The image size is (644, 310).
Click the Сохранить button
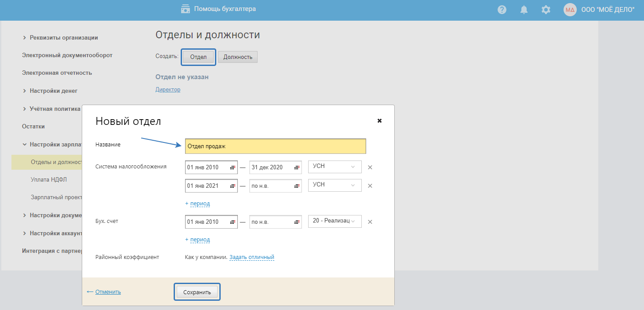click(197, 292)
